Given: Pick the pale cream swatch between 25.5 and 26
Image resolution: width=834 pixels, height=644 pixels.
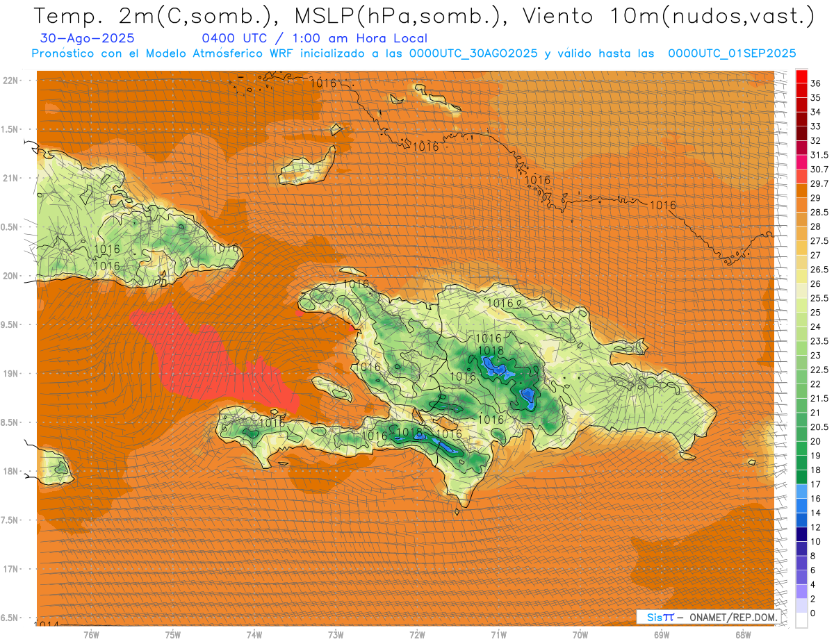Looking at the screenshot, I should (801, 291).
